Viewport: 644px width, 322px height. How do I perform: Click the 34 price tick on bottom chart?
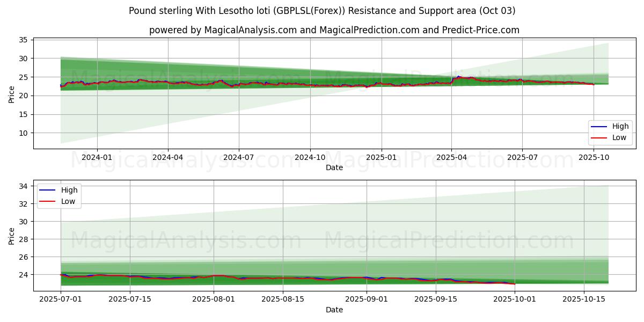click(x=23, y=186)
